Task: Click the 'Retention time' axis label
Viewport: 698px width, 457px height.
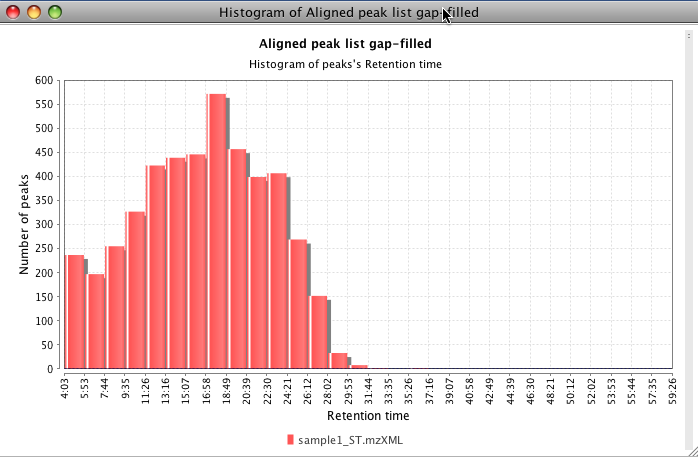Action: tap(368, 416)
